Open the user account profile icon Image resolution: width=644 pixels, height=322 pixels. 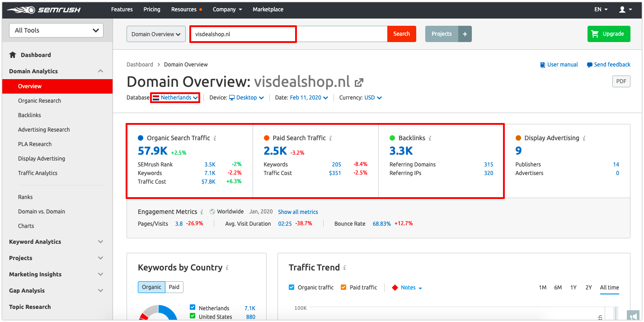click(x=622, y=9)
